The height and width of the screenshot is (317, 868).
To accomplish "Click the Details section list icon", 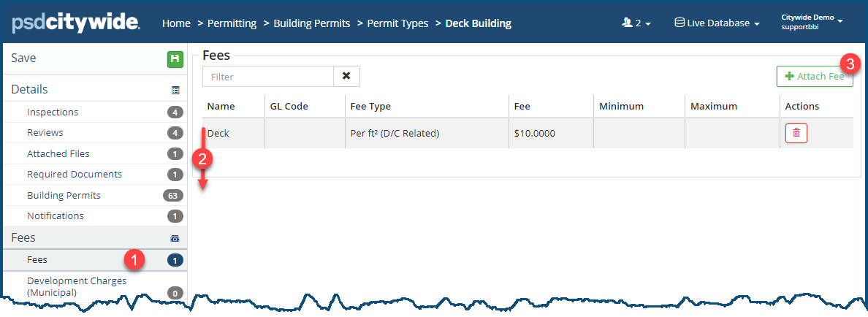I will point(175,90).
